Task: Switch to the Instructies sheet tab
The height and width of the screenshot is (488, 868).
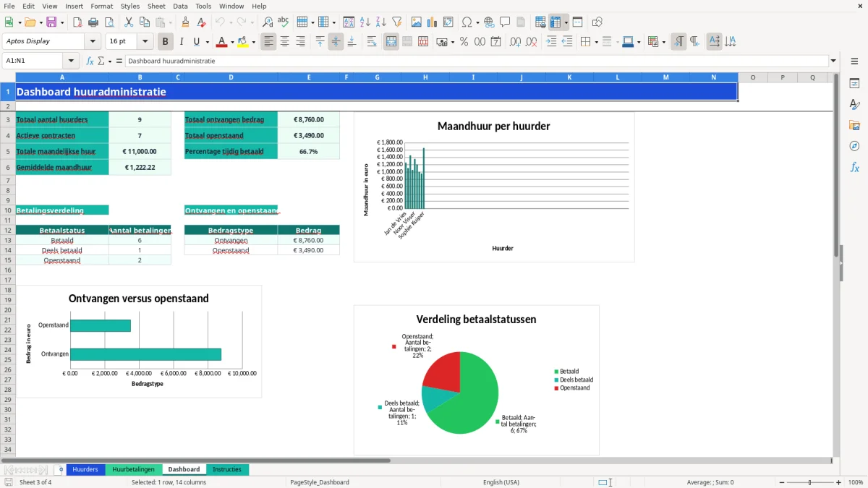Action: [x=227, y=469]
